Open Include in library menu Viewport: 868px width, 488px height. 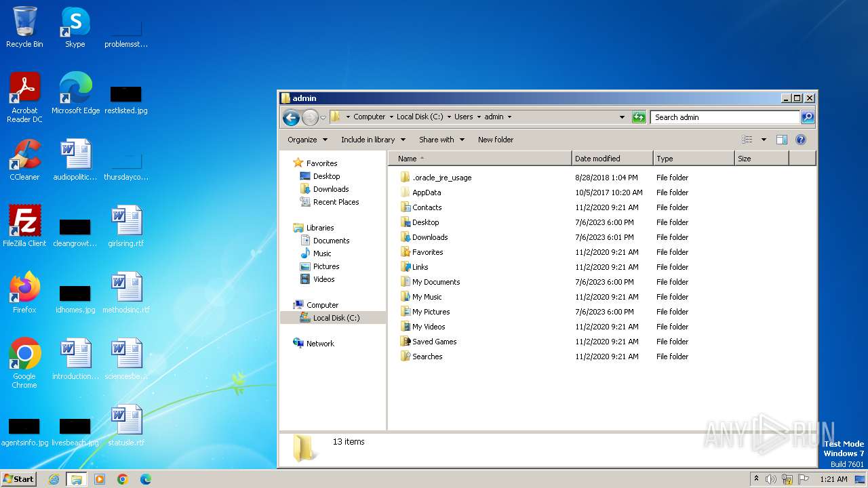[373, 140]
